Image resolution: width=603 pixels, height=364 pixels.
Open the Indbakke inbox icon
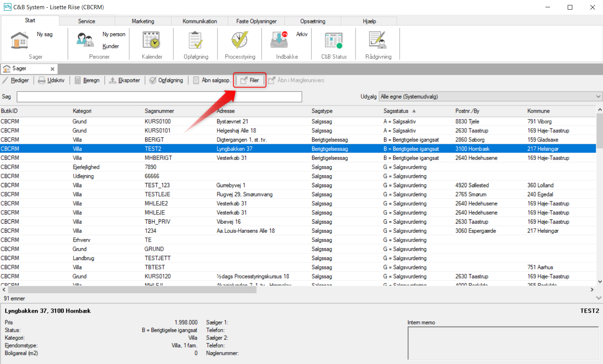point(279,40)
